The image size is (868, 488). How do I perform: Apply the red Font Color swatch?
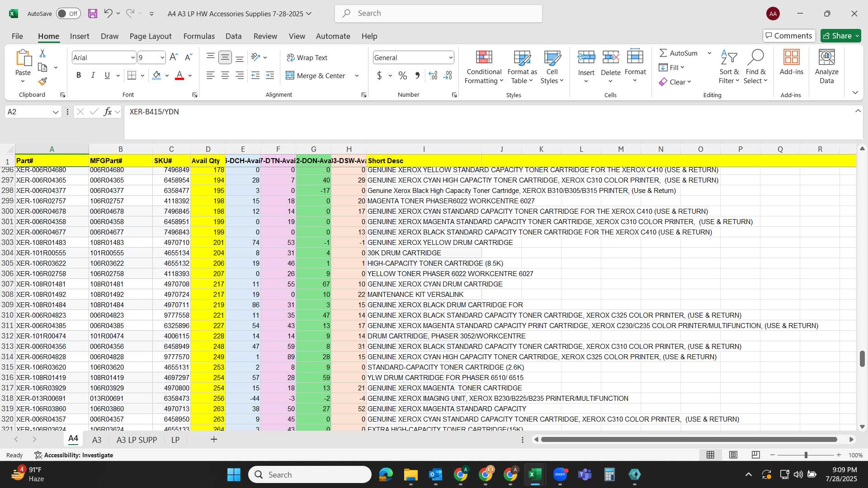tap(179, 75)
